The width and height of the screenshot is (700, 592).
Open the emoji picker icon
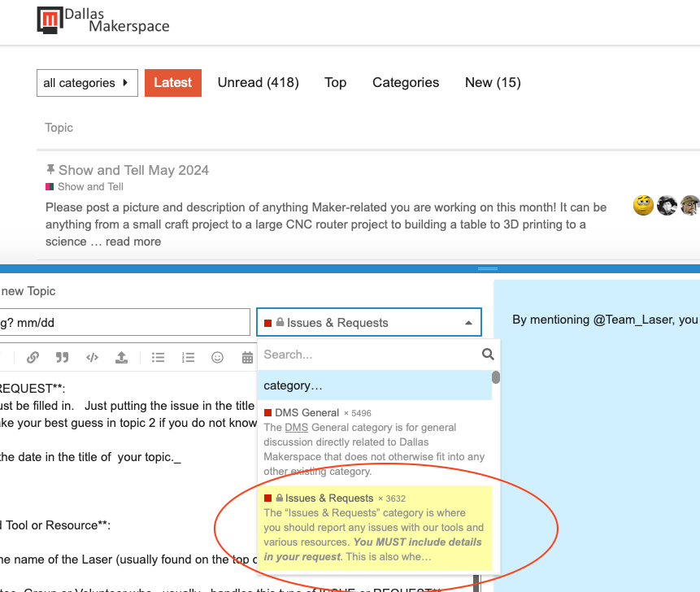pos(217,357)
